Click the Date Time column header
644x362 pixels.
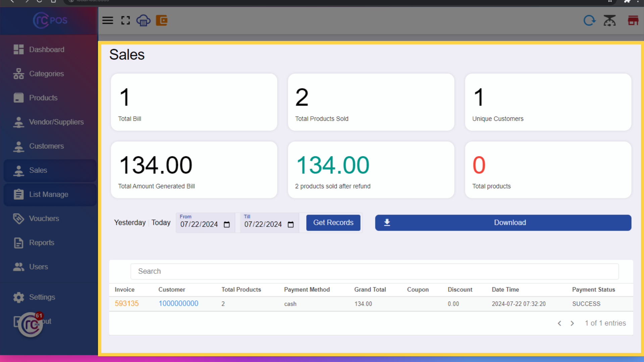(x=505, y=290)
